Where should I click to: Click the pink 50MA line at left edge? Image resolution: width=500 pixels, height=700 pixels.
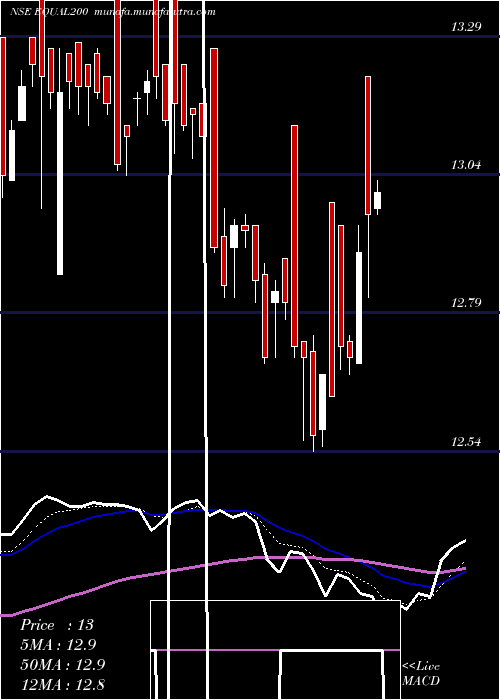[x=5, y=615]
